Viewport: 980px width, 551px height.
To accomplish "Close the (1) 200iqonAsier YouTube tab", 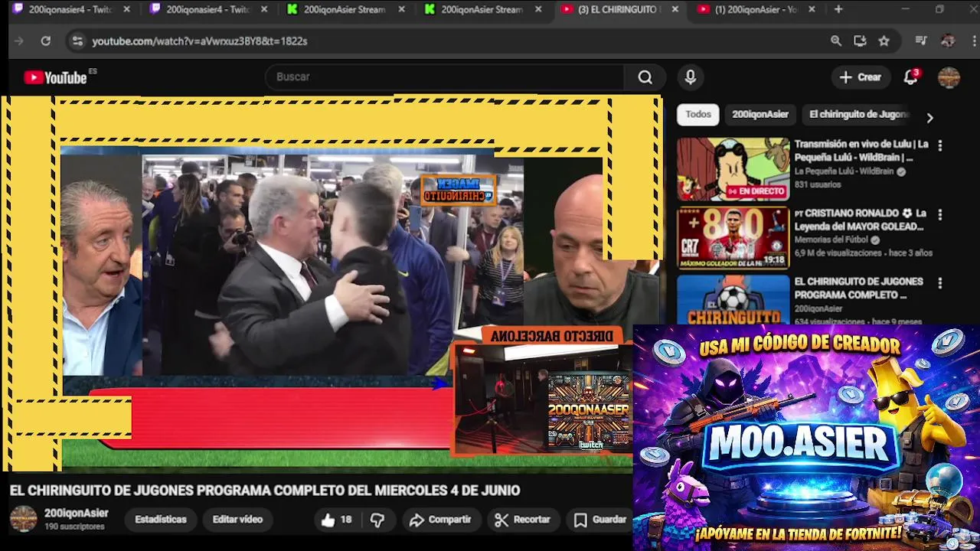I will point(812,9).
